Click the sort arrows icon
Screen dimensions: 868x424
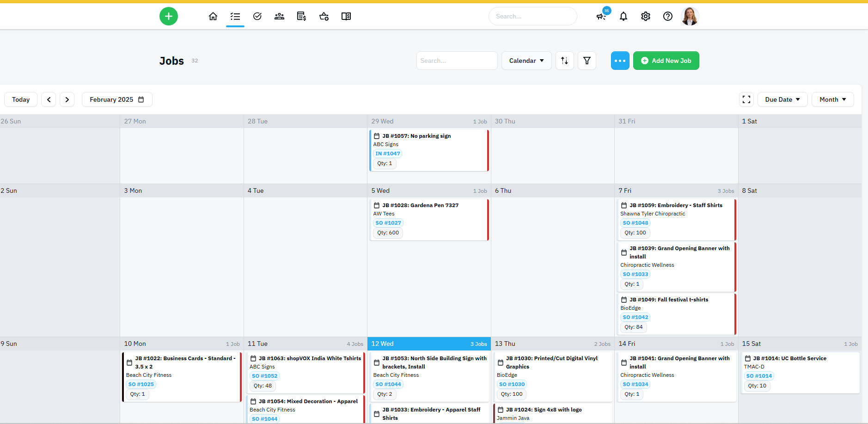[564, 60]
